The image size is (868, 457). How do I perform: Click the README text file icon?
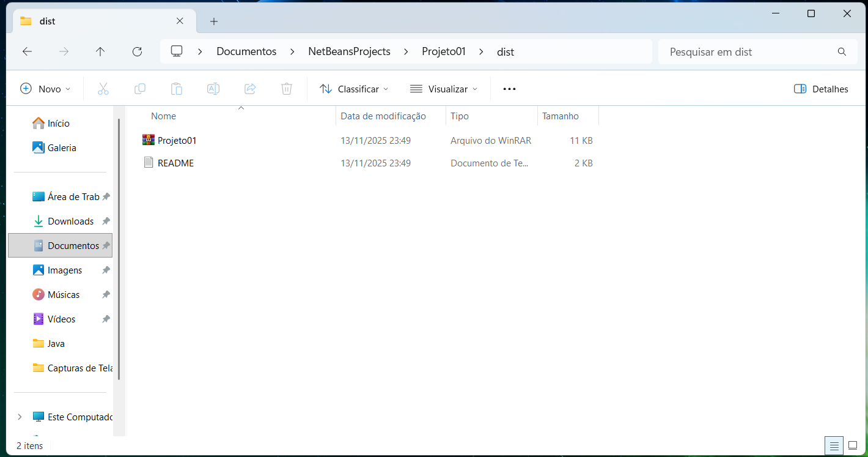click(149, 163)
